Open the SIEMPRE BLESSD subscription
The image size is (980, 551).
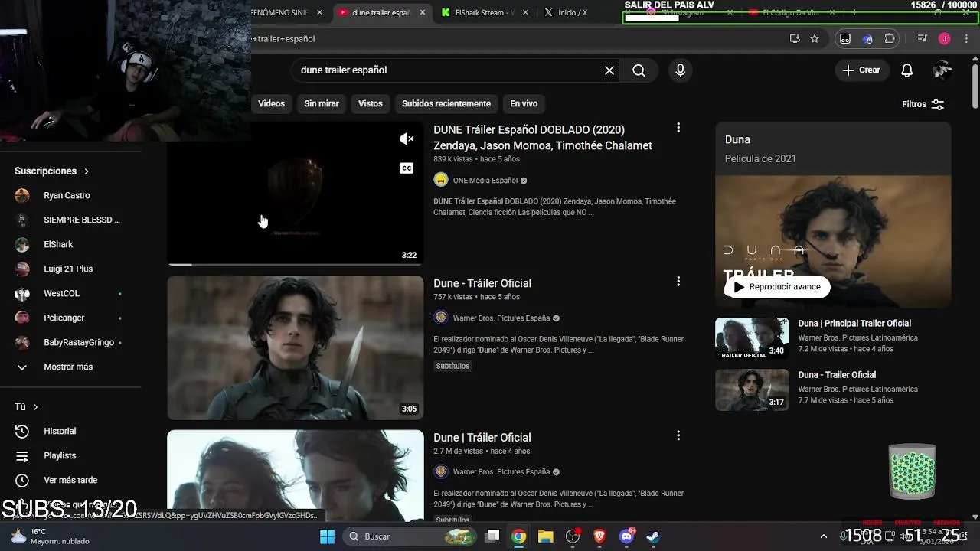[x=69, y=220]
